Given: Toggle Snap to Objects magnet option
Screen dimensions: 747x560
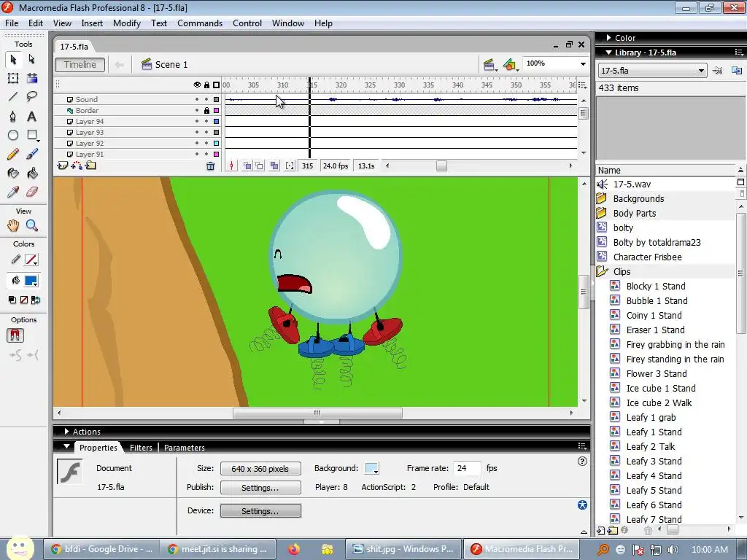Looking at the screenshot, I should (x=15, y=335).
